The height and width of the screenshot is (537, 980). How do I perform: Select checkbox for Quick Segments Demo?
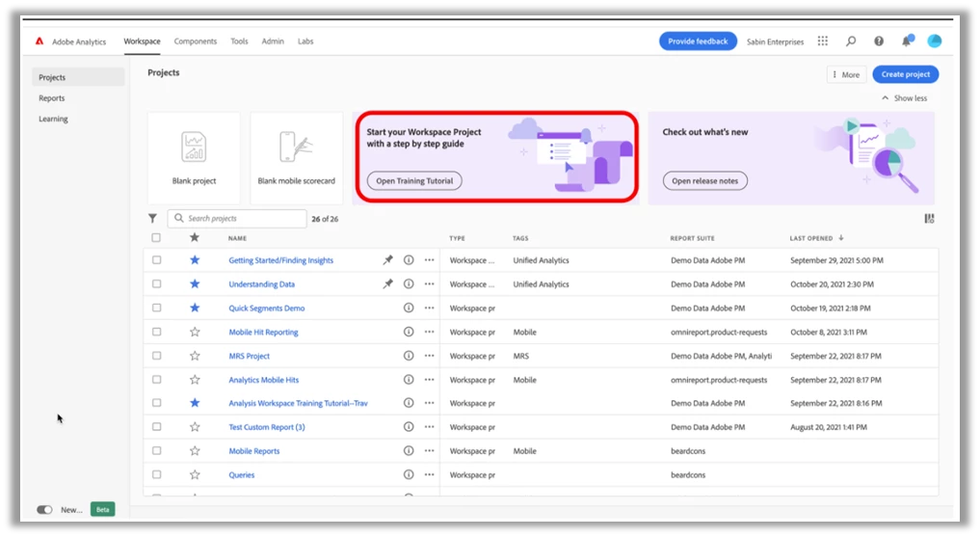tap(157, 308)
